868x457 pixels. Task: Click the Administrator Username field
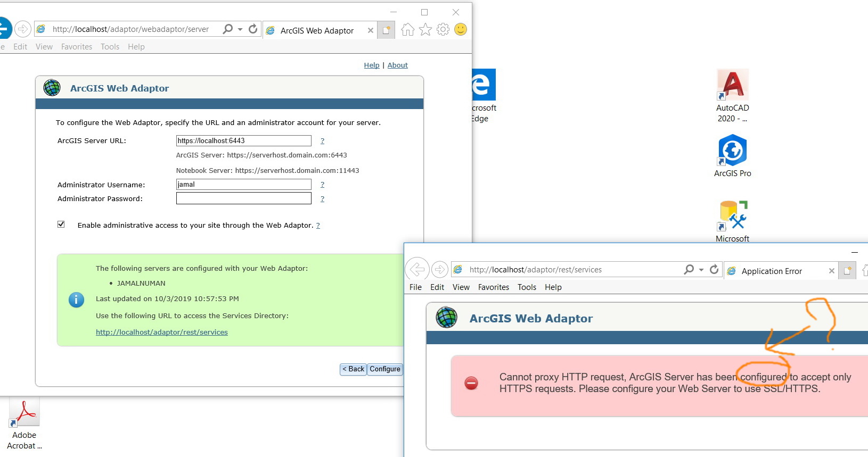point(244,184)
